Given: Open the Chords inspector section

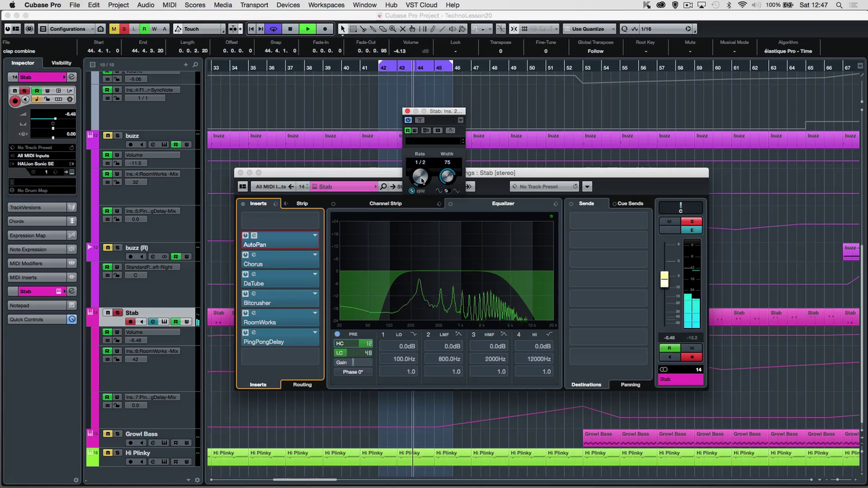Looking at the screenshot, I should pyautogui.click(x=37, y=221).
